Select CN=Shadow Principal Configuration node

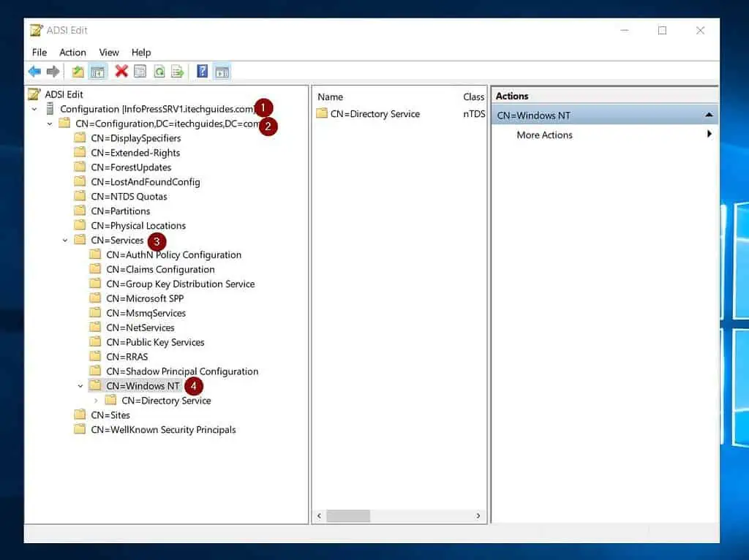click(182, 371)
